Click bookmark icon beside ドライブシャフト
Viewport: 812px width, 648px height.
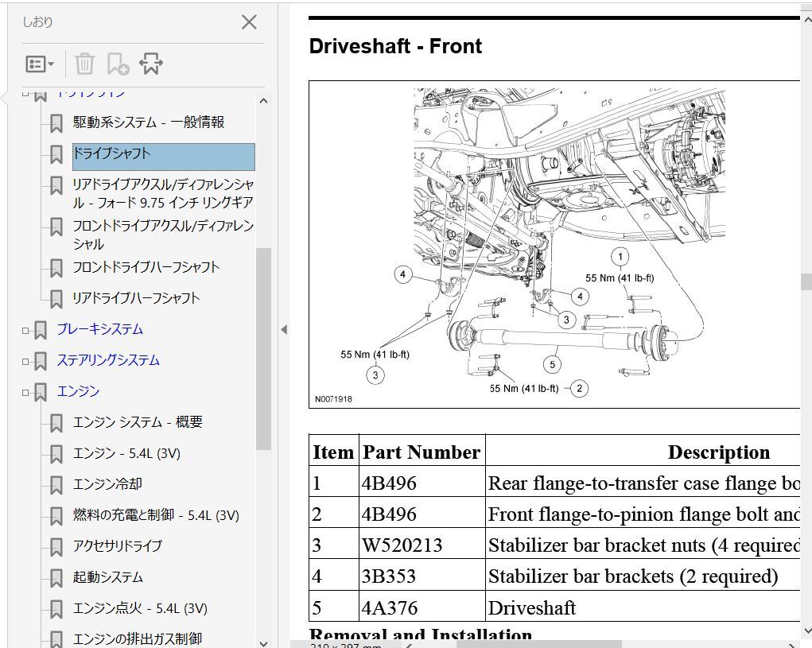pos(56,155)
